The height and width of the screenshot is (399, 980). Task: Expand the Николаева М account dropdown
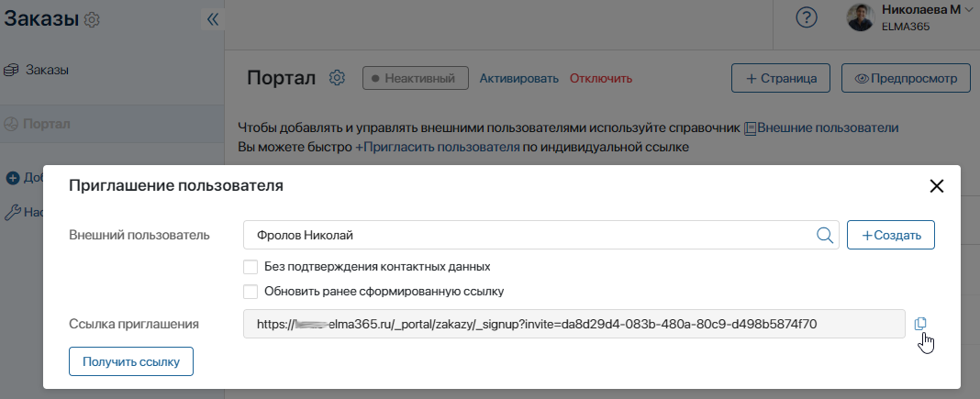[969, 9]
